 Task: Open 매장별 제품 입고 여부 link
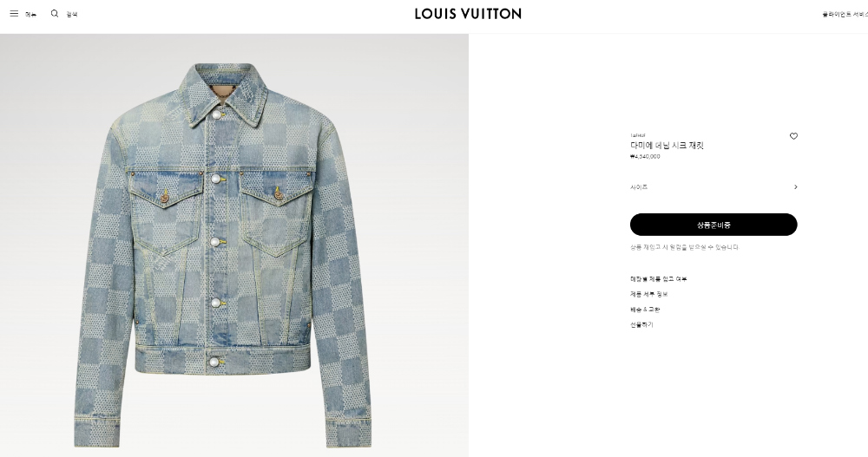click(x=658, y=279)
